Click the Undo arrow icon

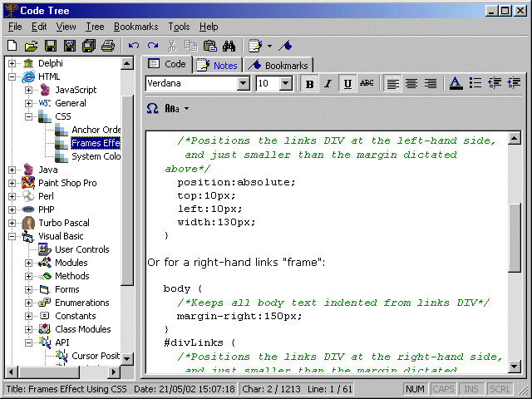click(x=134, y=46)
